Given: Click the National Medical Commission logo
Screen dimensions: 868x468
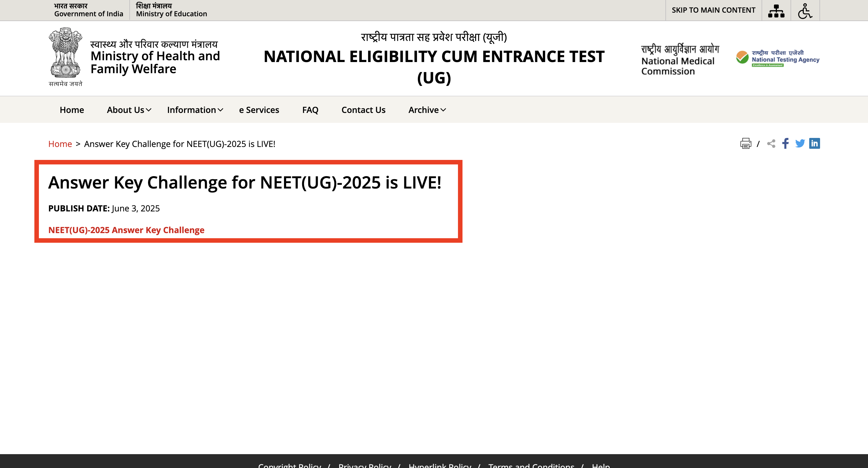Looking at the screenshot, I should tap(680, 60).
